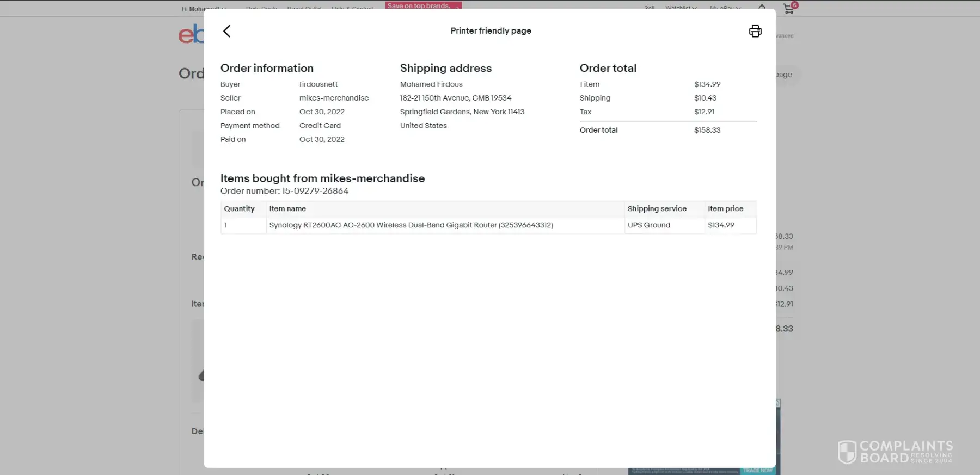Expand the Watchlist dropdown

click(x=681, y=8)
